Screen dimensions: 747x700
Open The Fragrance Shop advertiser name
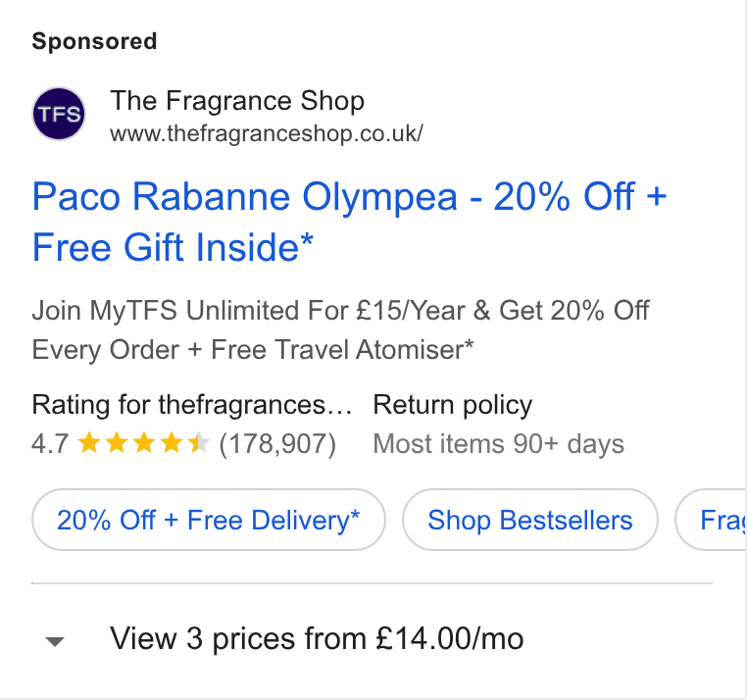(237, 101)
